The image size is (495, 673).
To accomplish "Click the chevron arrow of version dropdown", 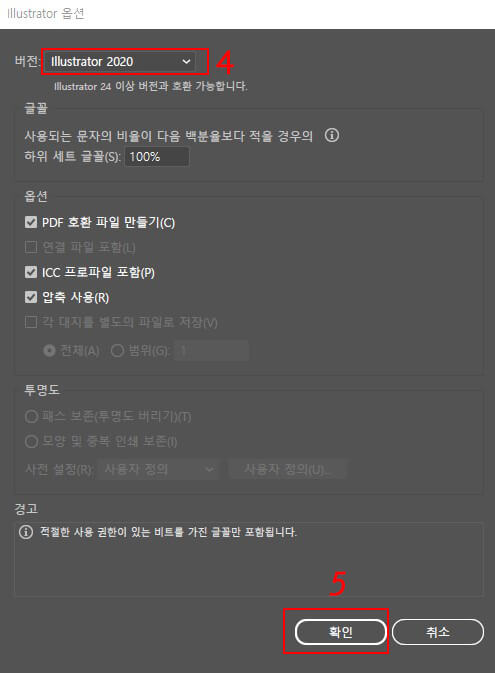I will click(186, 62).
